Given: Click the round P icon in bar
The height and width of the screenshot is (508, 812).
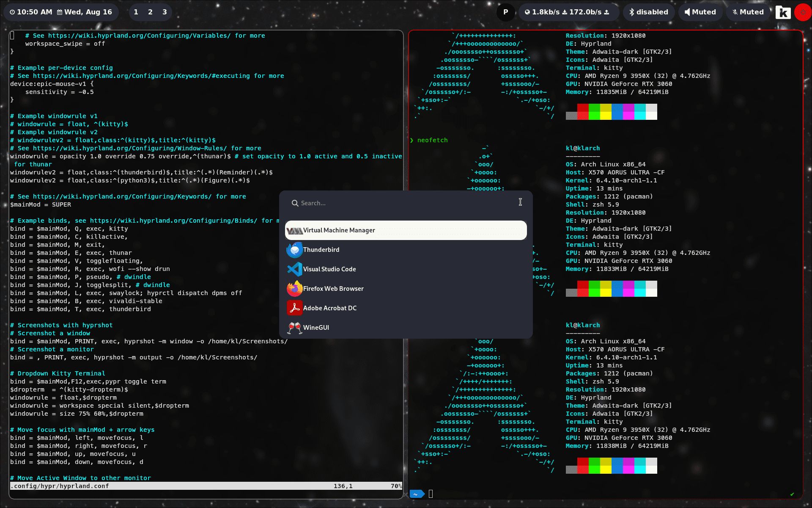Looking at the screenshot, I should (x=505, y=12).
